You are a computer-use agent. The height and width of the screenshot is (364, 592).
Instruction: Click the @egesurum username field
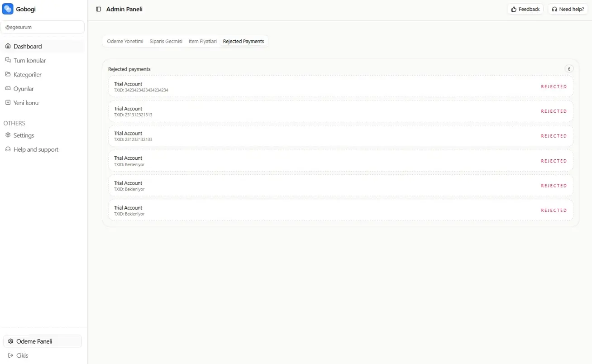43,27
